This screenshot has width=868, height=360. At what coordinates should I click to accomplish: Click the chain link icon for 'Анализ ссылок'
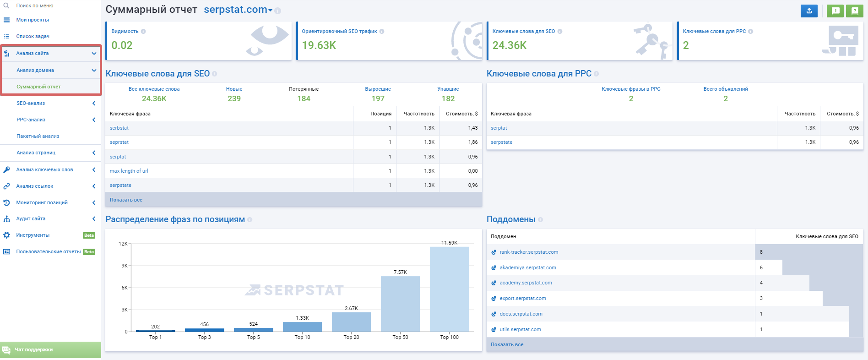[6, 186]
